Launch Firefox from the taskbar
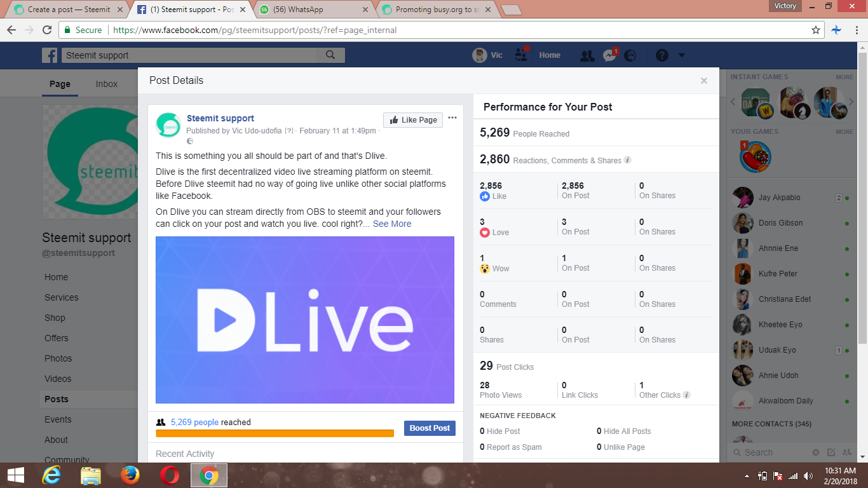868x488 pixels. pos(130,475)
